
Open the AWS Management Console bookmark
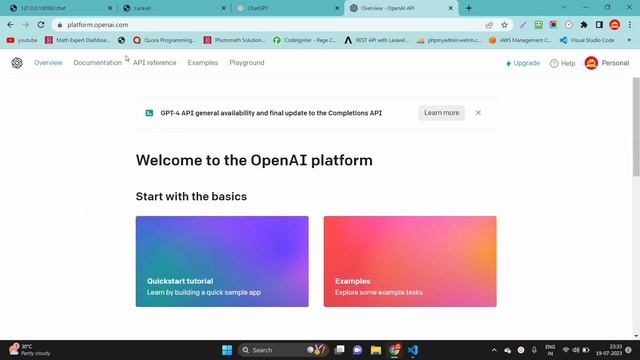click(520, 40)
